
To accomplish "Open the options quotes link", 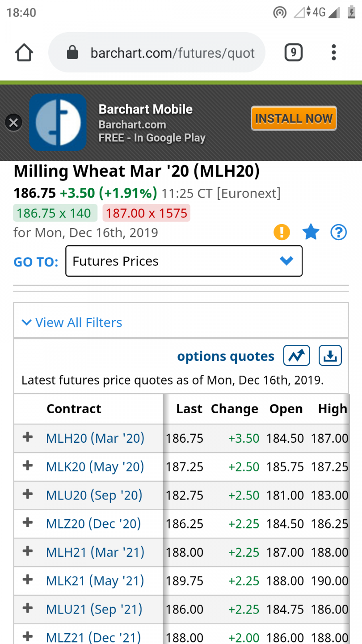I will pos(226,356).
